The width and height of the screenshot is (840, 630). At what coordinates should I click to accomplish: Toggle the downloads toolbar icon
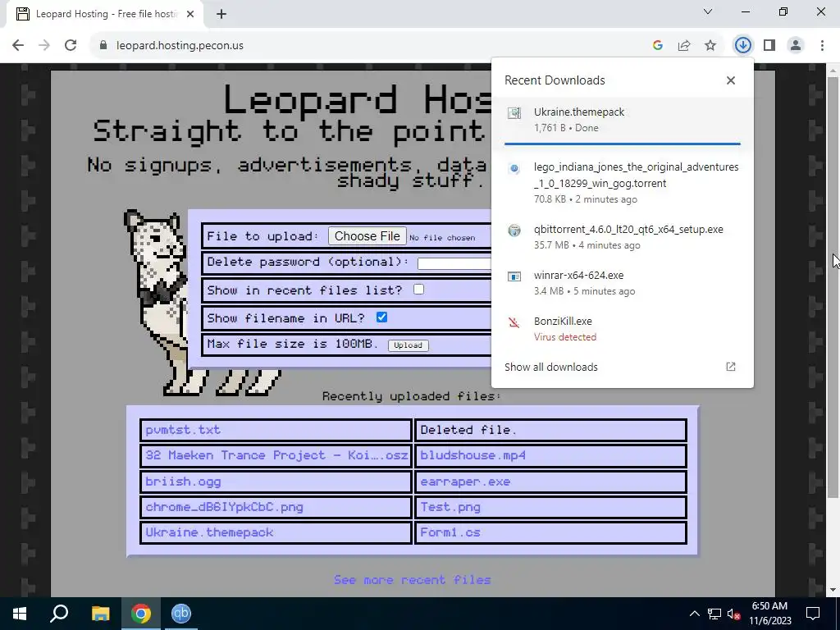point(742,46)
